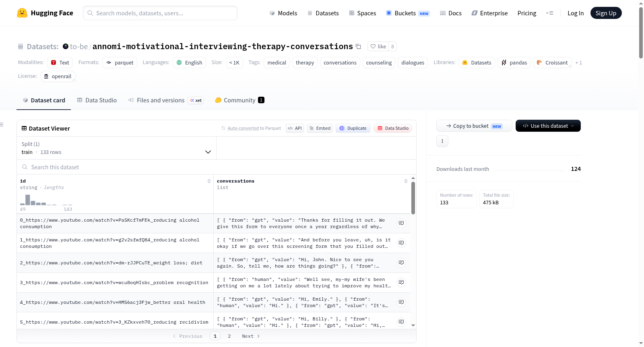
Task: Click the dialogues tag
Action: (x=413, y=62)
